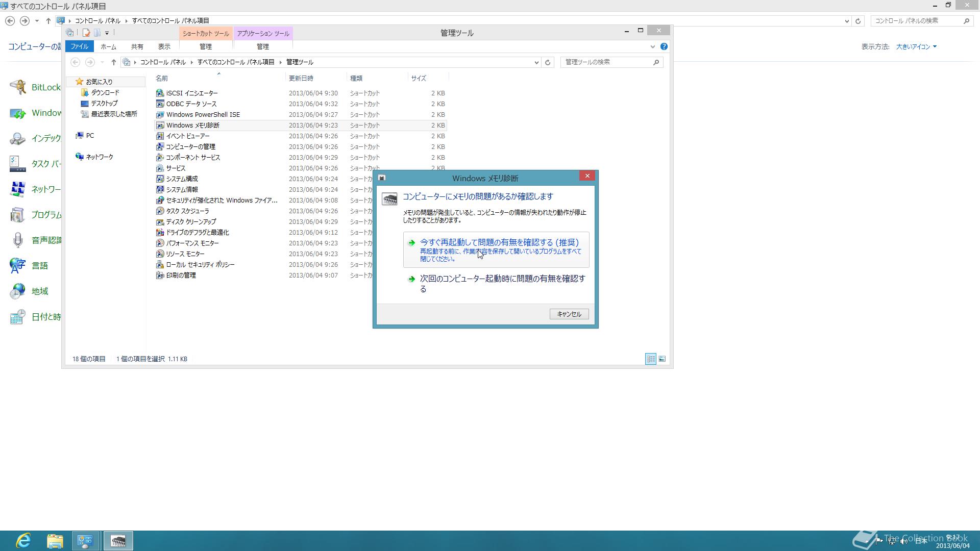Open 管理 tab under アプリケーション ツール
Viewport: 980px width, 551px height.
click(263, 46)
